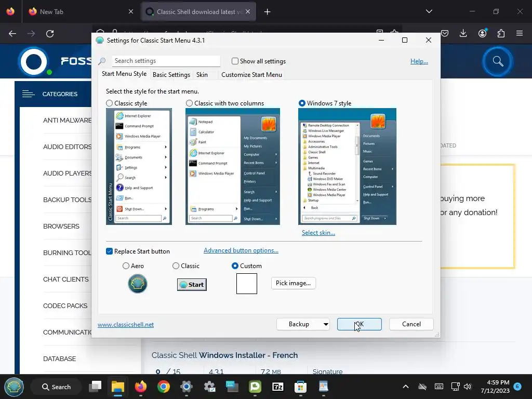Close the Classic Shell download tab
Image resolution: width=532 pixels, height=399 pixels.
[x=248, y=11]
